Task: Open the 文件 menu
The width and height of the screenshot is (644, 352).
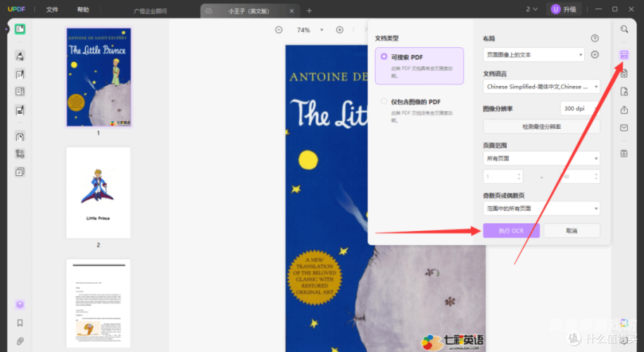Action: click(x=52, y=10)
